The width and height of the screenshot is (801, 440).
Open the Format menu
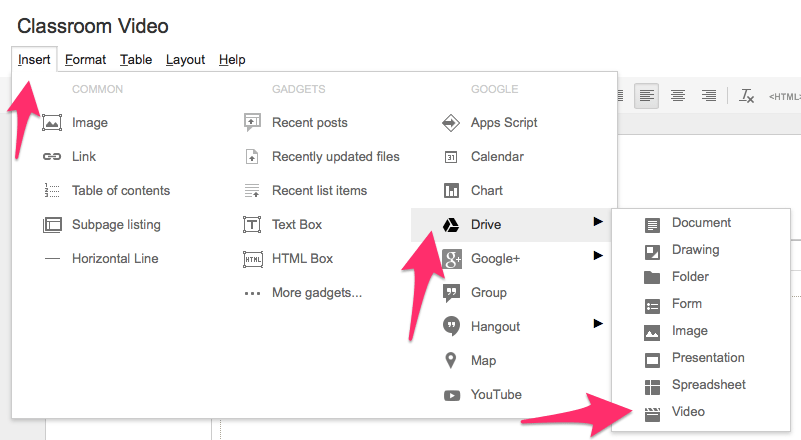pos(86,60)
